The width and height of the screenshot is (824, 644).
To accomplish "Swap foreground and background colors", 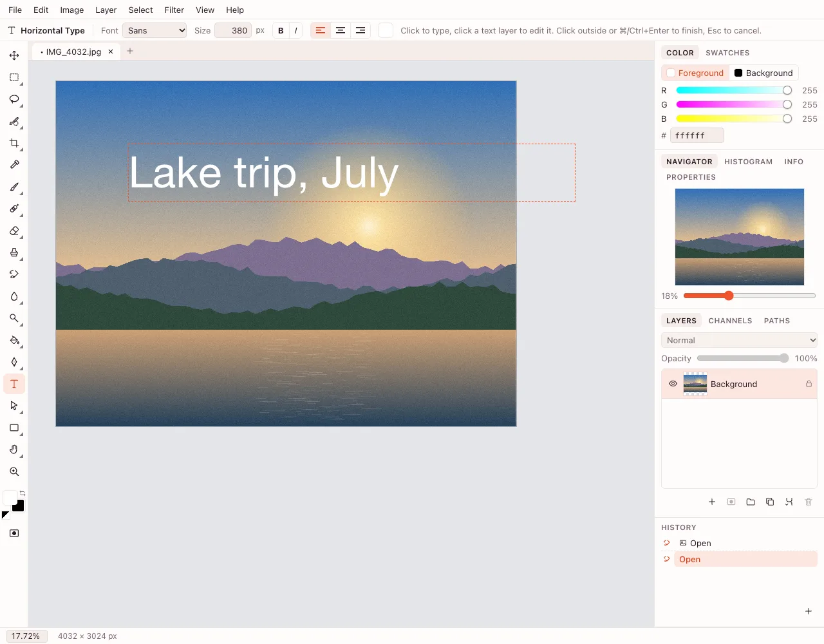I will click(x=23, y=493).
